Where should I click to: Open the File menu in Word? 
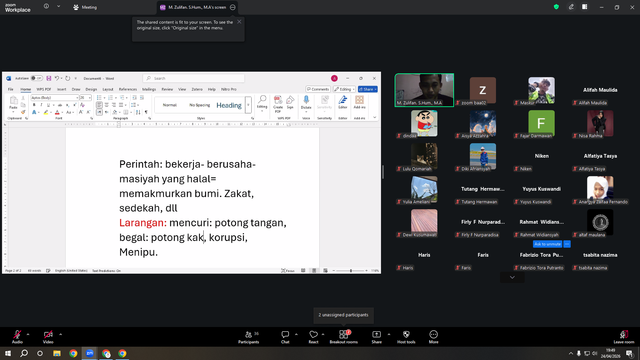tap(11, 89)
